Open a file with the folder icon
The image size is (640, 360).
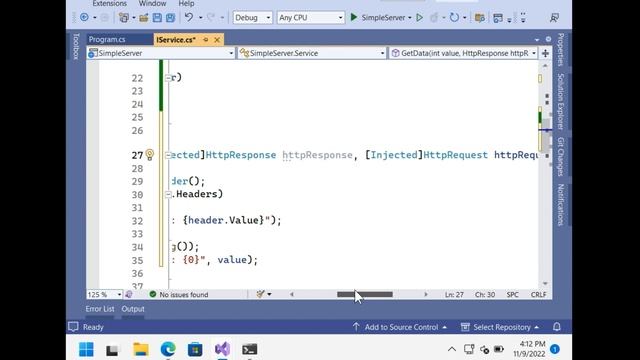[143, 18]
